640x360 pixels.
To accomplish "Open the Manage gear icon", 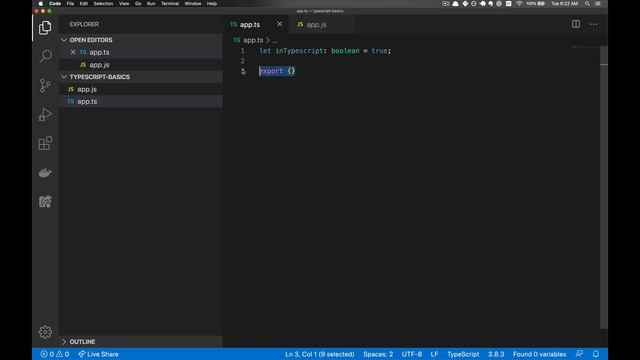I will pyautogui.click(x=45, y=332).
